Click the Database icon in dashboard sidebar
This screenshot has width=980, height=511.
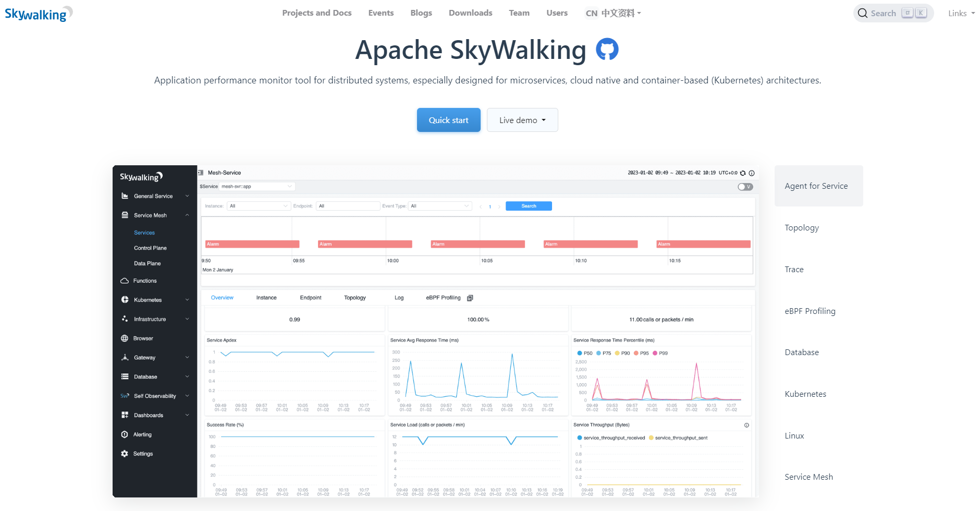[x=125, y=376]
